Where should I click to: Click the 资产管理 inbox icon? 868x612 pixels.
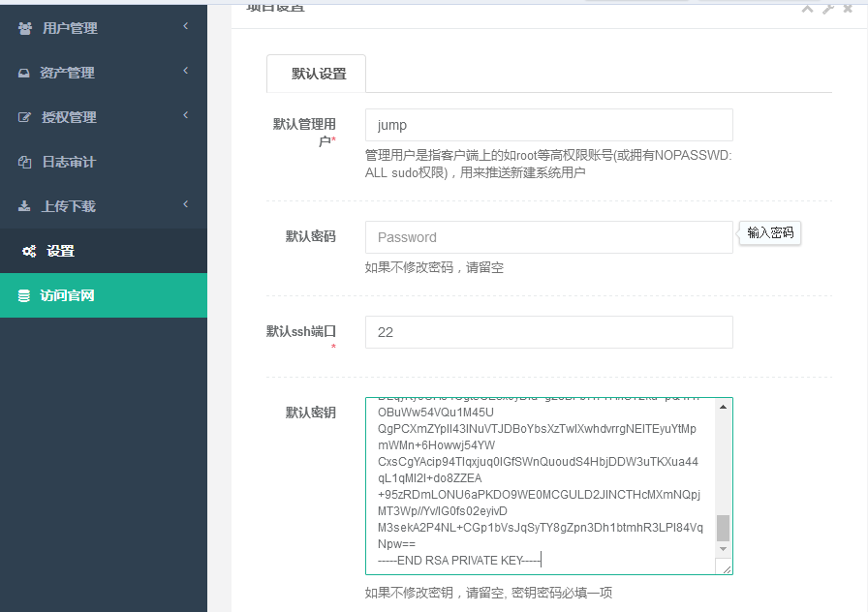24,73
